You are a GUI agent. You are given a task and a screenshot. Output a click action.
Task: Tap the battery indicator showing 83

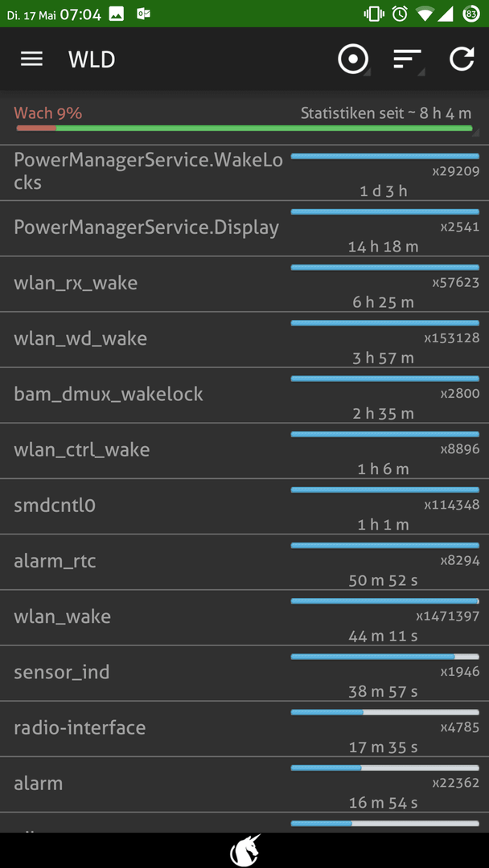click(471, 14)
